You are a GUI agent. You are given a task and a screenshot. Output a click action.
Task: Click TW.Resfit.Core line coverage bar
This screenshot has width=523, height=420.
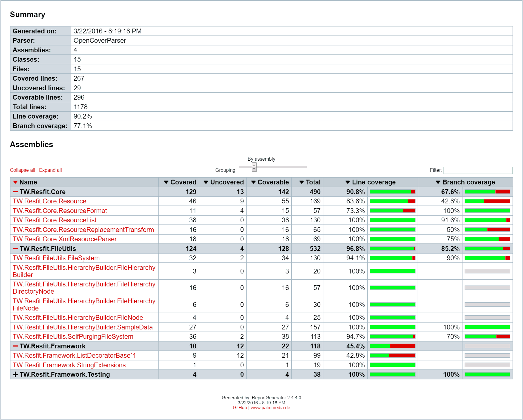point(393,192)
